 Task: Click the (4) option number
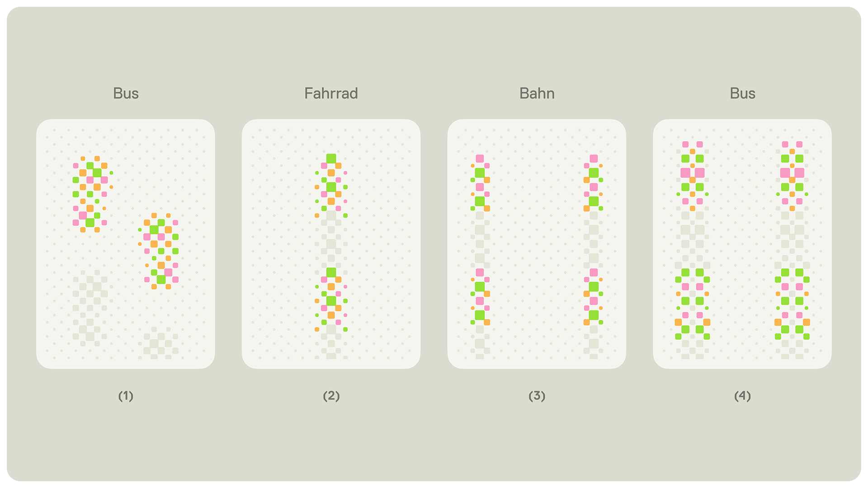click(742, 396)
